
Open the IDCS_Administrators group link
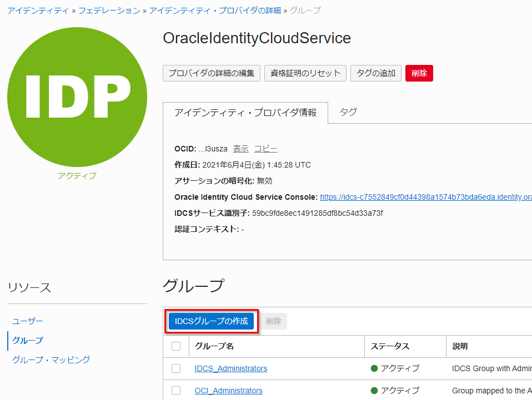point(230,368)
